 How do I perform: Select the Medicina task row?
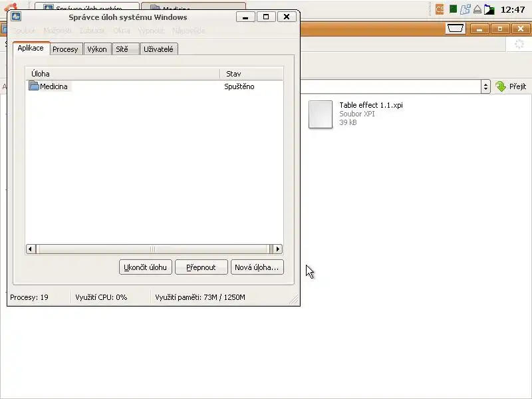coord(154,86)
